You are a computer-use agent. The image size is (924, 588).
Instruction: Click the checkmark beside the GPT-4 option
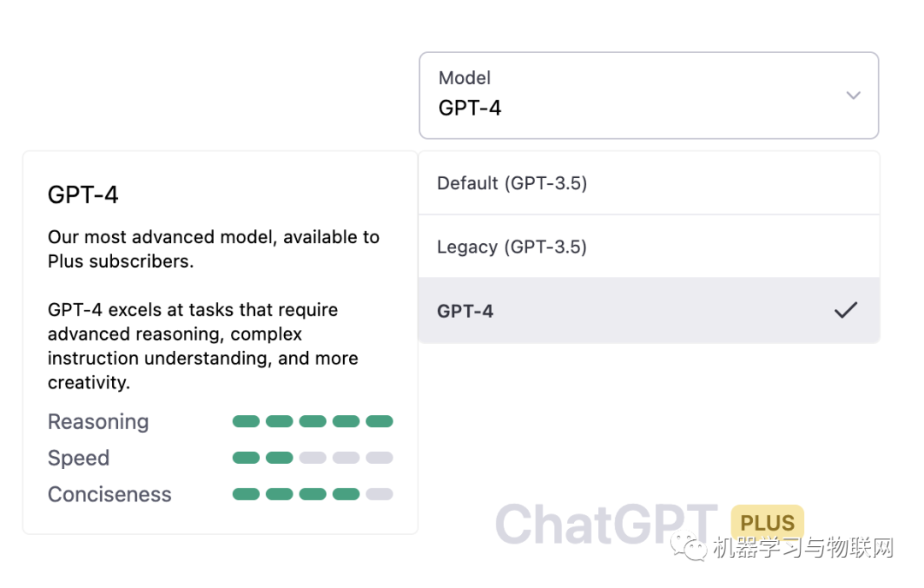(845, 311)
